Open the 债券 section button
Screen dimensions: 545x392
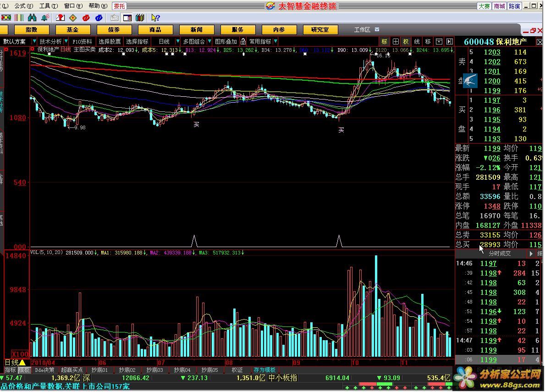coord(114,29)
